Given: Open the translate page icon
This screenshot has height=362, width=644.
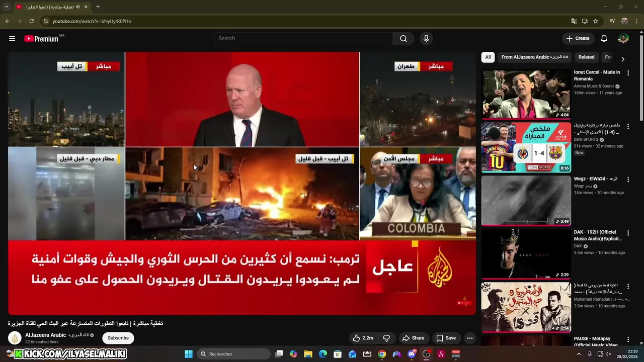Looking at the screenshot, I should pos(574,21).
